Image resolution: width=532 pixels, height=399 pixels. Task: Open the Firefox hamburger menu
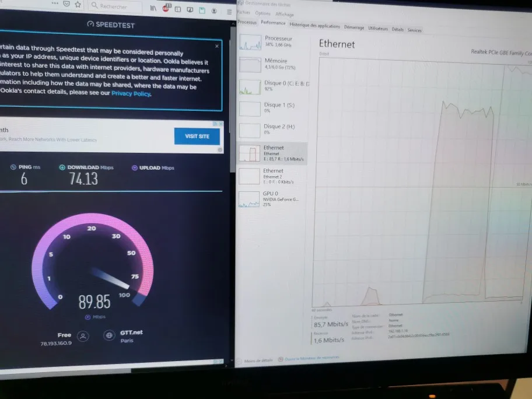[x=229, y=12]
